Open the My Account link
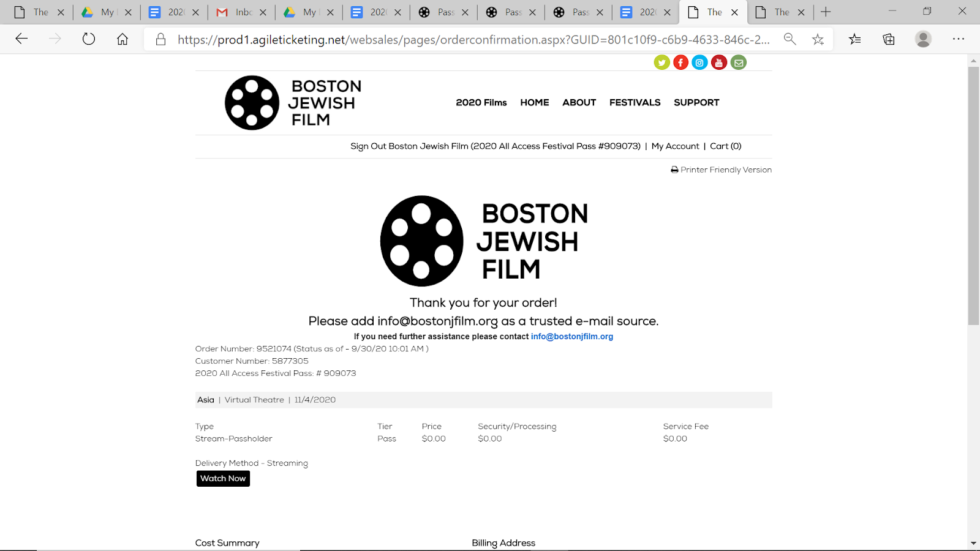Viewport: 980px width, 551px height. coord(675,146)
